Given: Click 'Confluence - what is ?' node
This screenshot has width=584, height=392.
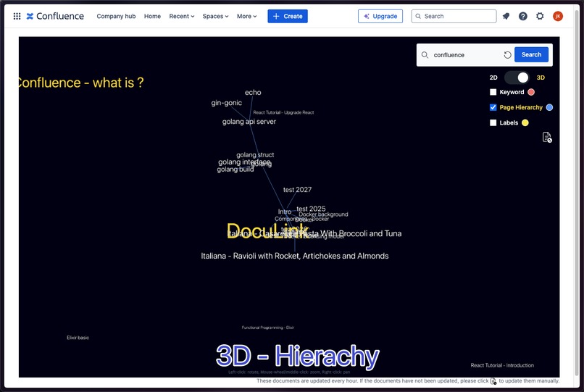Looking at the screenshot, I should (81, 83).
